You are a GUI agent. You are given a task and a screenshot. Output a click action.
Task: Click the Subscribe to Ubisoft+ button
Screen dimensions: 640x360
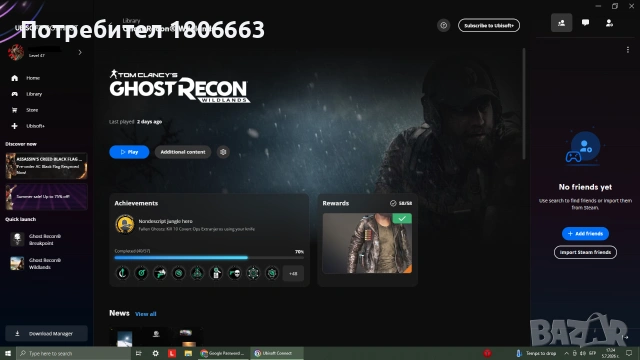(489, 25)
